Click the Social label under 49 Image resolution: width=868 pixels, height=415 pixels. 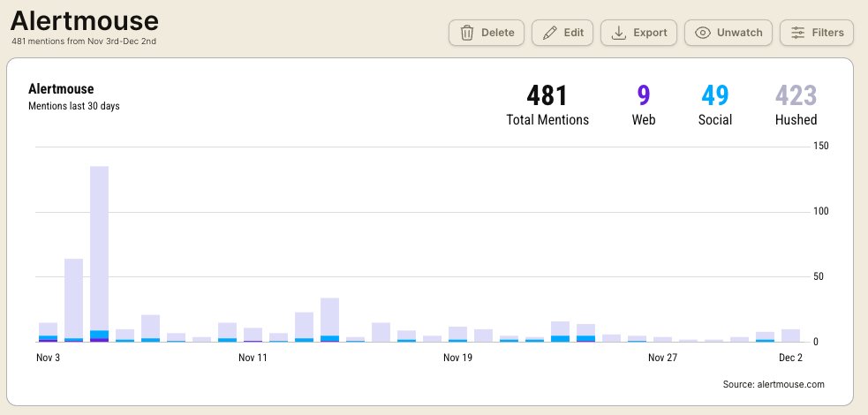click(714, 120)
